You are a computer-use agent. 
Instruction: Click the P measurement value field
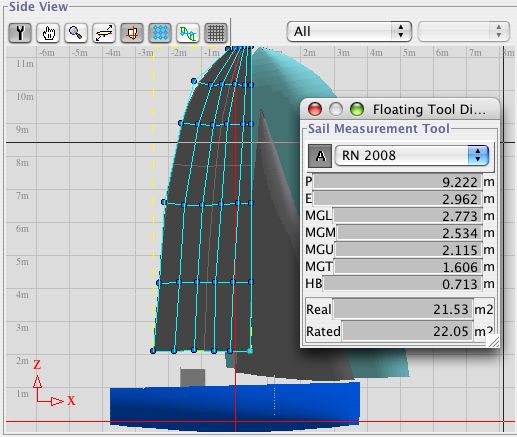[x=397, y=182]
